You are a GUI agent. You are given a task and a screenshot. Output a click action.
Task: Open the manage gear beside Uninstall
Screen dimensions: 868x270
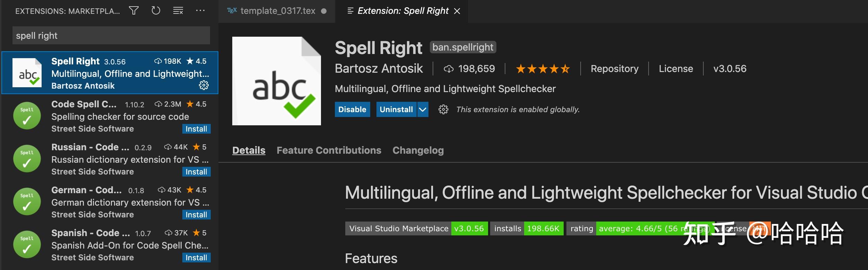443,109
